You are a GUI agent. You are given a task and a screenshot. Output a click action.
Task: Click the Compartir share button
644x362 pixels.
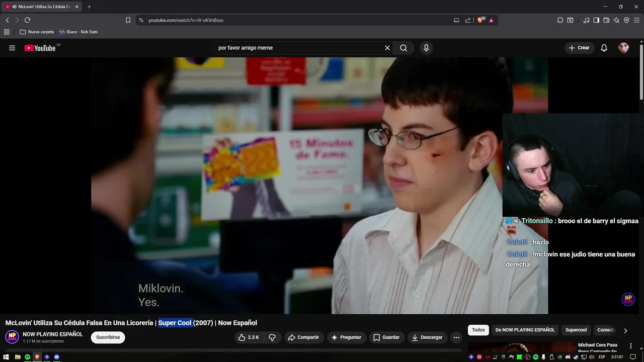coord(303,337)
